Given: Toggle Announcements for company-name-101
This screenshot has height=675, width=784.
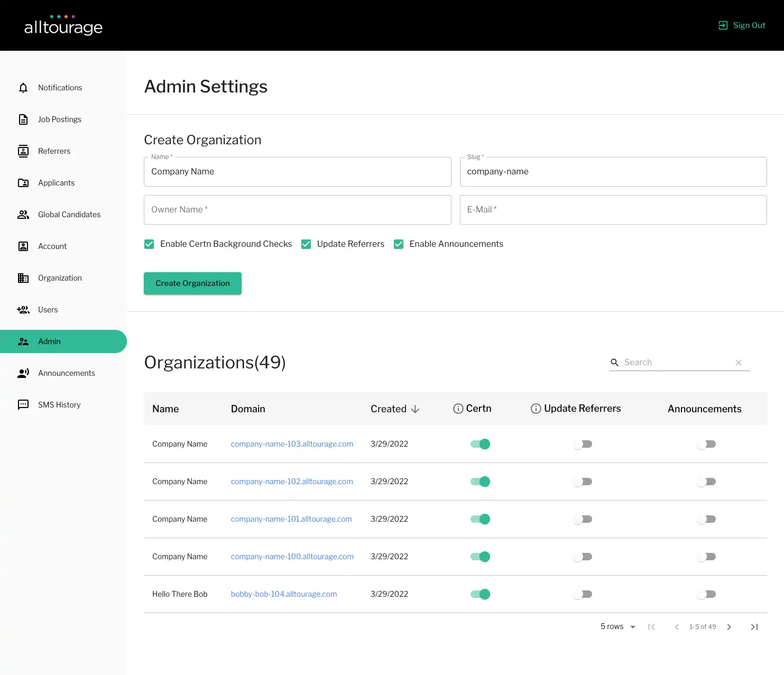Looking at the screenshot, I should tap(706, 519).
